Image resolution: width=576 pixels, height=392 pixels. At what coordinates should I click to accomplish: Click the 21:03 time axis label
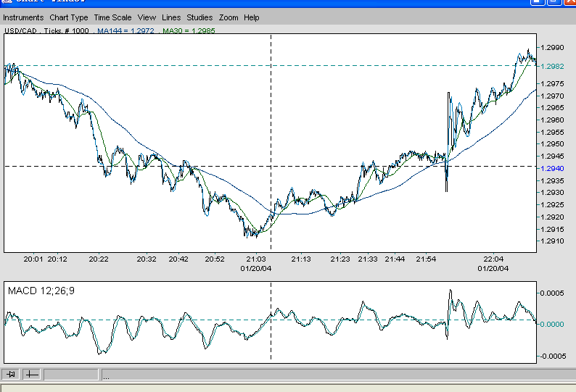coord(255,259)
